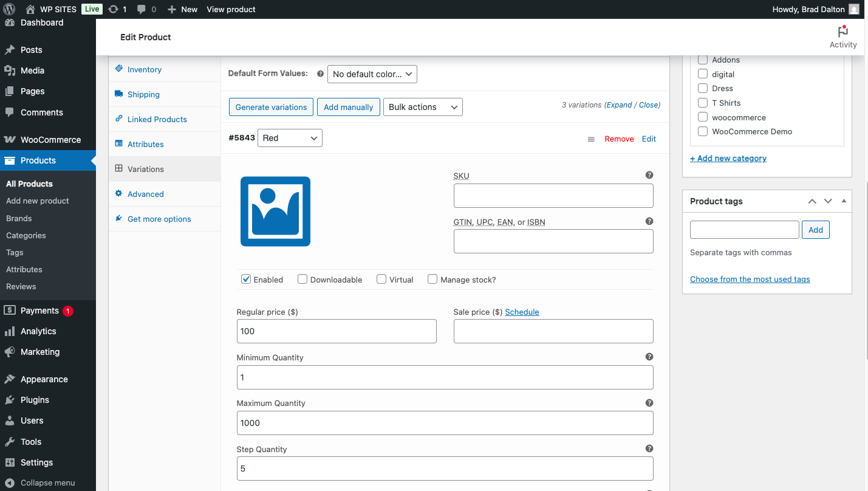Open WooCommerce in the sidebar menu
The height and width of the screenshot is (491, 868).
coord(50,140)
